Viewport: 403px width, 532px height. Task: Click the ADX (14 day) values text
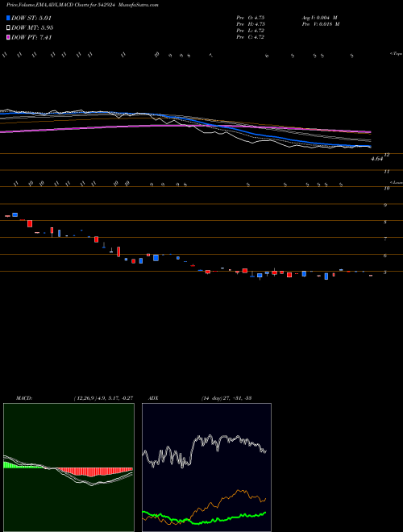(x=226, y=397)
